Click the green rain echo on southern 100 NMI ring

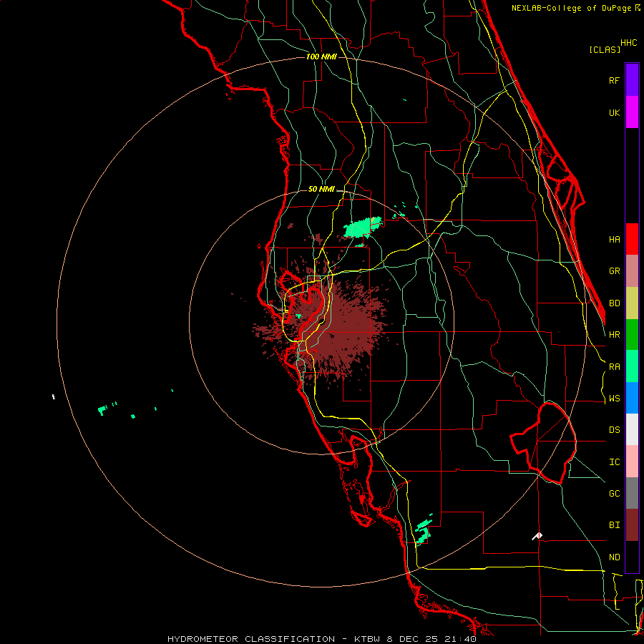[423, 530]
